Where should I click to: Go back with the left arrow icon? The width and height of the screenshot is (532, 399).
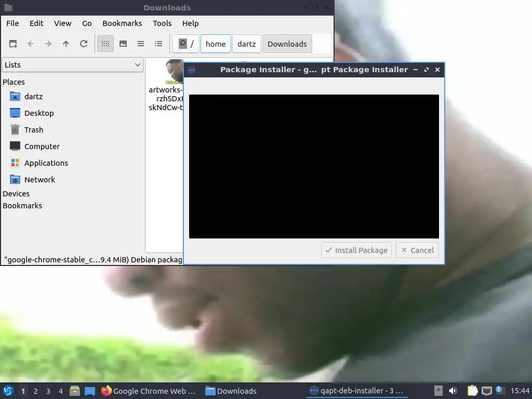tap(31, 44)
